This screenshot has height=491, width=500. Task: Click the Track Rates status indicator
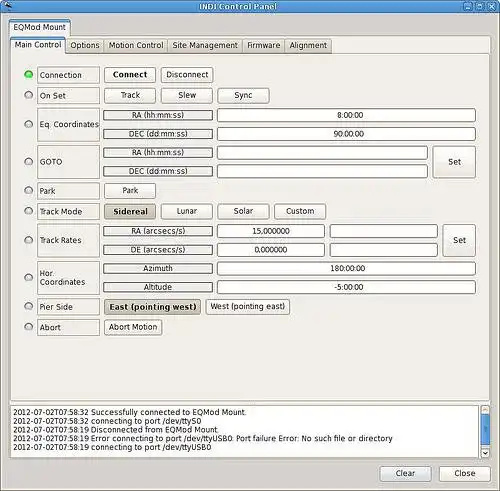(29, 240)
